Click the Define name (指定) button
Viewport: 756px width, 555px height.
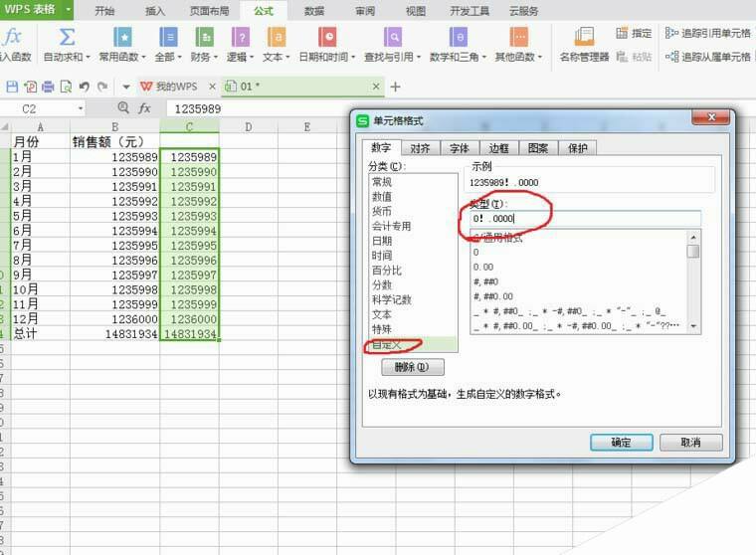coord(634,33)
